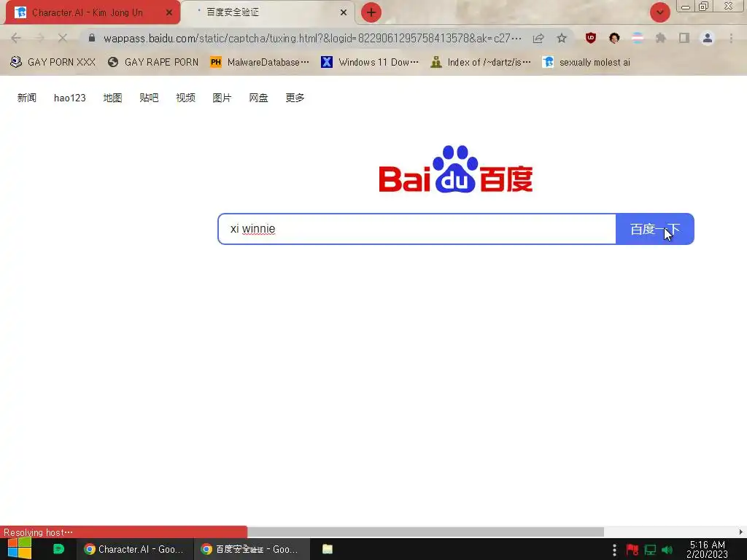The width and height of the screenshot is (747, 560).
Task: Restore down the Chrome window
Action: coord(703,6)
